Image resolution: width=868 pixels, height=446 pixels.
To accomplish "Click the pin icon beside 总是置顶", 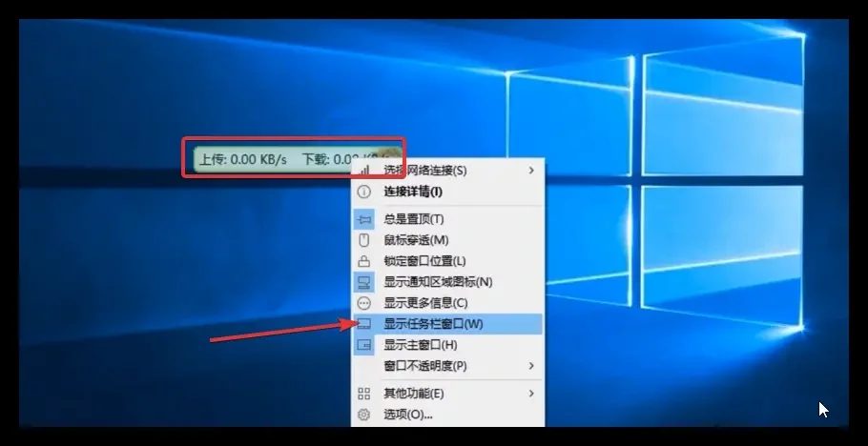I will [363, 219].
